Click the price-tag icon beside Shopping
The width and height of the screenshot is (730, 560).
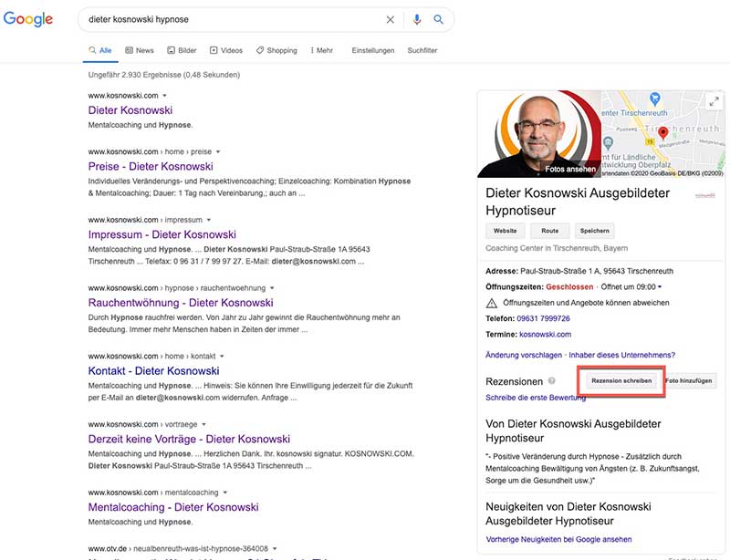(x=258, y=49)
